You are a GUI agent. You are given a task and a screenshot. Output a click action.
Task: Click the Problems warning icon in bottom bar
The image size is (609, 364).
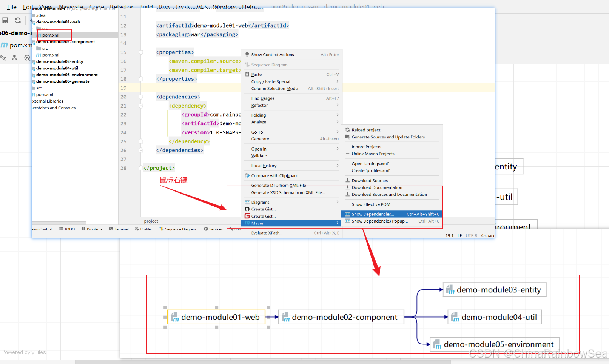point(83,229)
